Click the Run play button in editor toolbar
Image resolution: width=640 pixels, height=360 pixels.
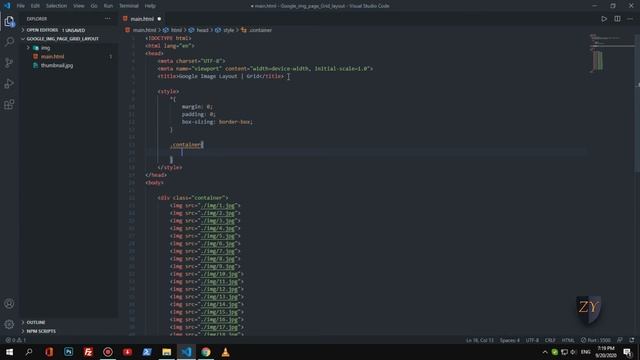pyautogui.click(x=604, y=19)
